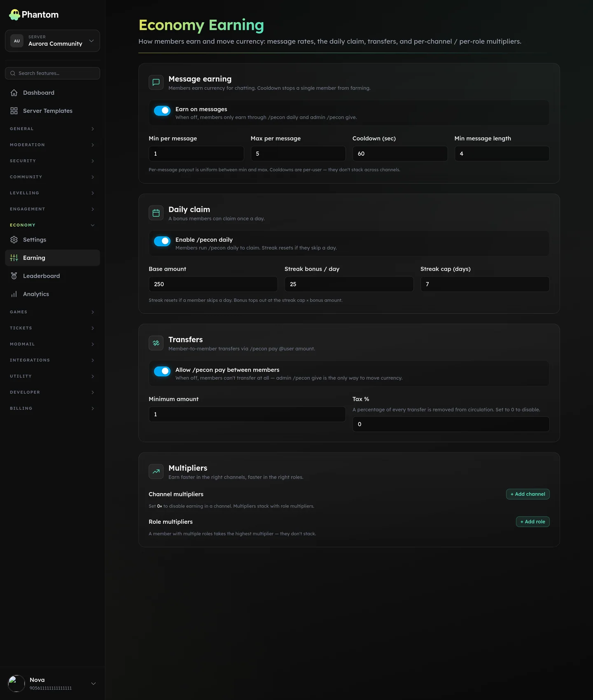Edit the Max per message field
Image resolution: width=593 pixels, height=700 pixels.
[x=298, y=154]
